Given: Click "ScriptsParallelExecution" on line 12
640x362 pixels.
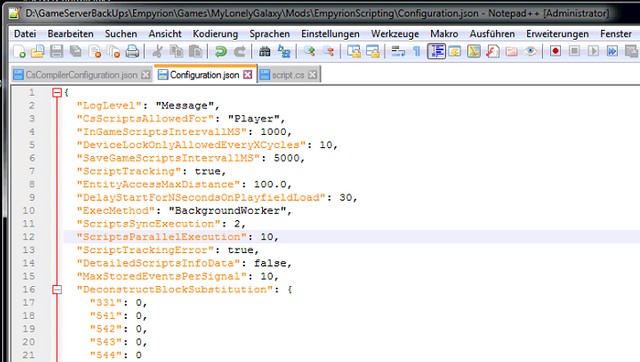Looking at the screenshot, I should (162, 237).
